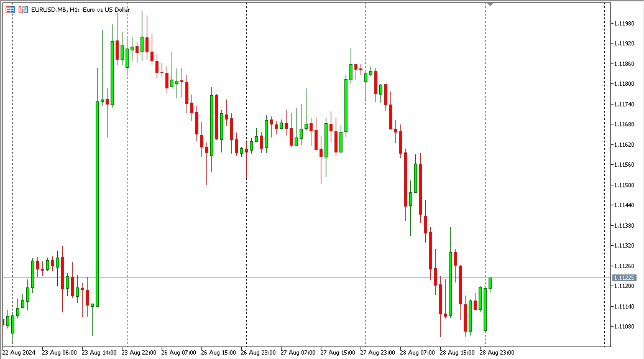Click the 1.11260 price scale label
The image size is (644, 359).
tap(624, 266)
